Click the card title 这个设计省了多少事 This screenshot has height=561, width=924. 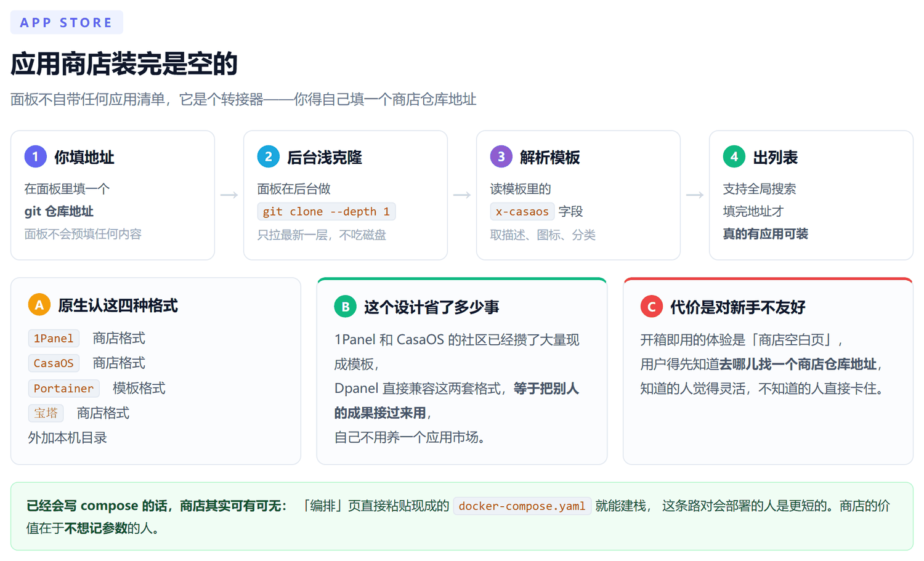[x=432, y=307]
